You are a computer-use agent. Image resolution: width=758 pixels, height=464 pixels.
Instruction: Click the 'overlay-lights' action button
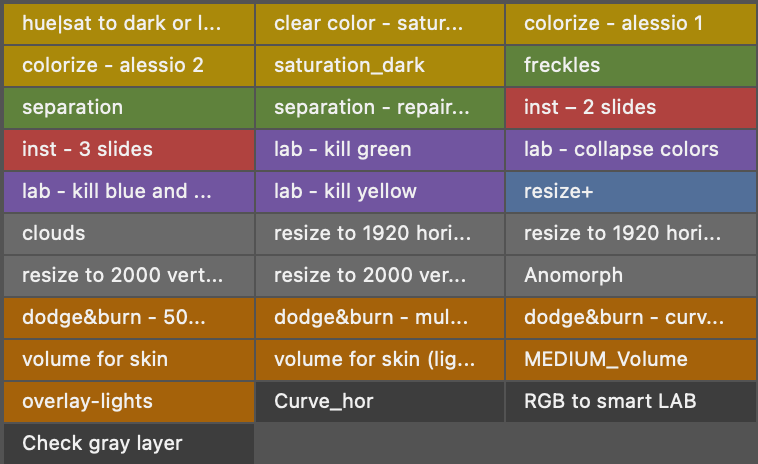click(127, 401)
